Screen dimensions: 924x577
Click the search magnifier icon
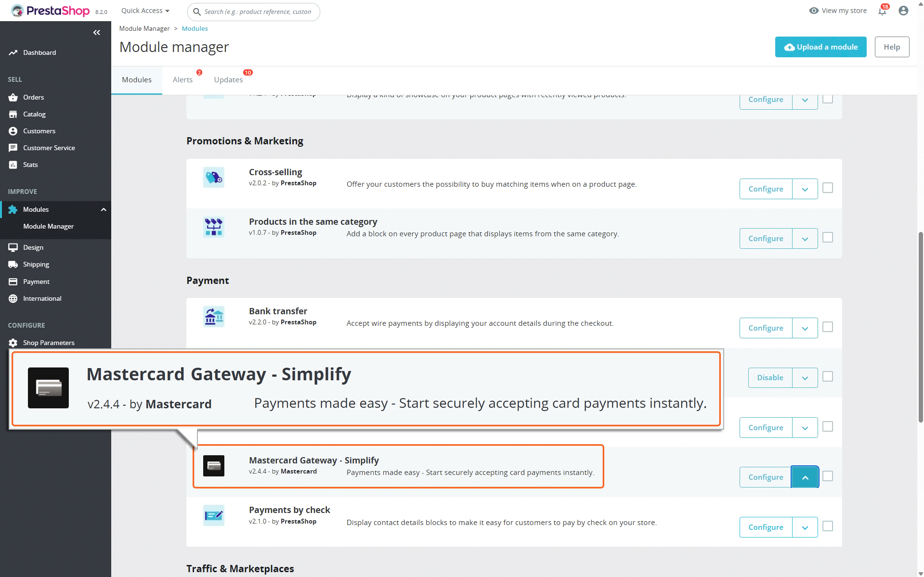point(196,12)
